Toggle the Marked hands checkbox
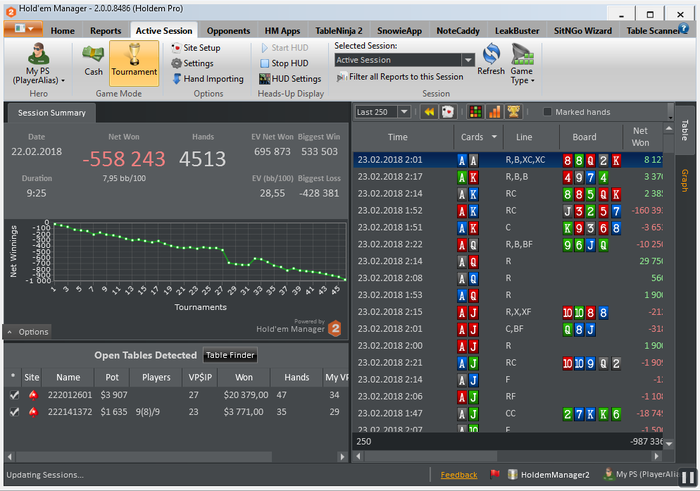 coord(547,112)
